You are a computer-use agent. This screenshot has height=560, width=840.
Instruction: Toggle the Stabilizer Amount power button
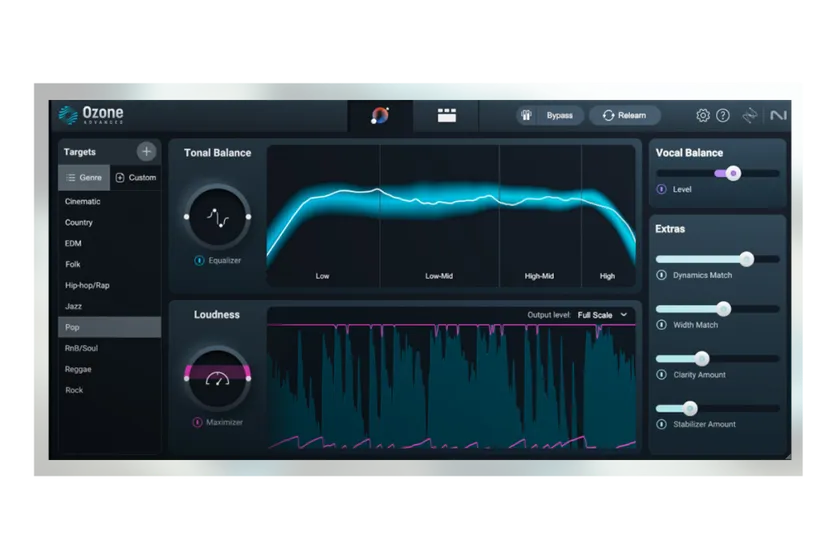[662, 424]
